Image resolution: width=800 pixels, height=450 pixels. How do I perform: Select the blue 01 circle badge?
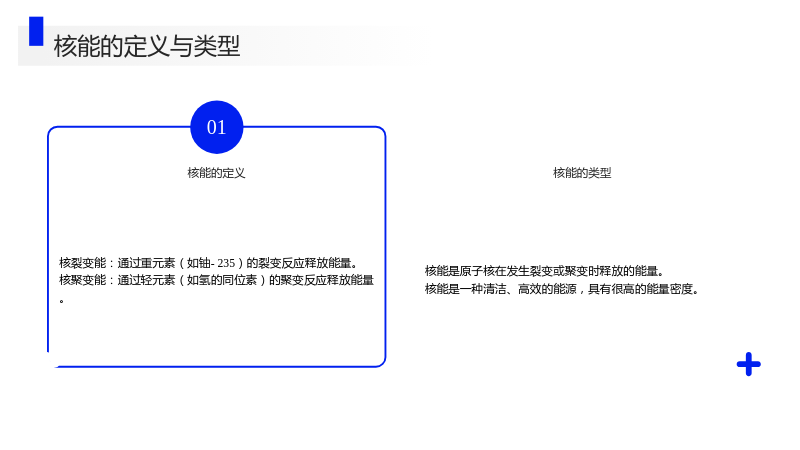217,127
